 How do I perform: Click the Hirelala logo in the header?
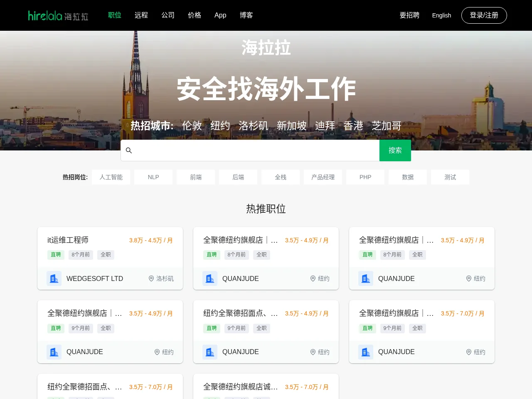click(58, 15)
